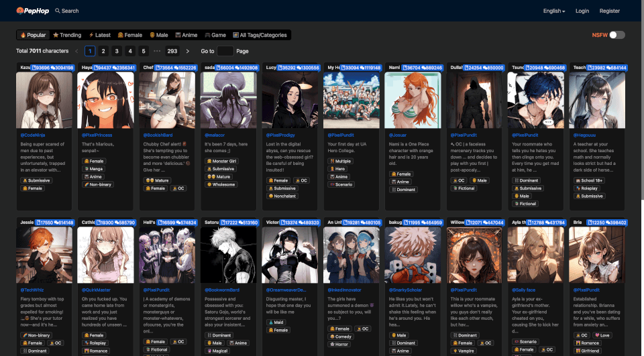Open author @Sally face profile

pos(524,290)
